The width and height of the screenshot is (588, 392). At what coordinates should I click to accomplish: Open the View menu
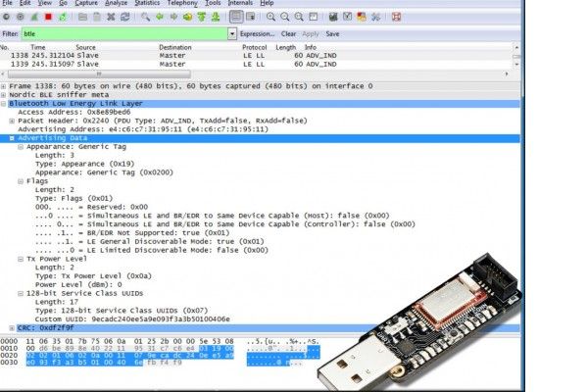[45, 3]
